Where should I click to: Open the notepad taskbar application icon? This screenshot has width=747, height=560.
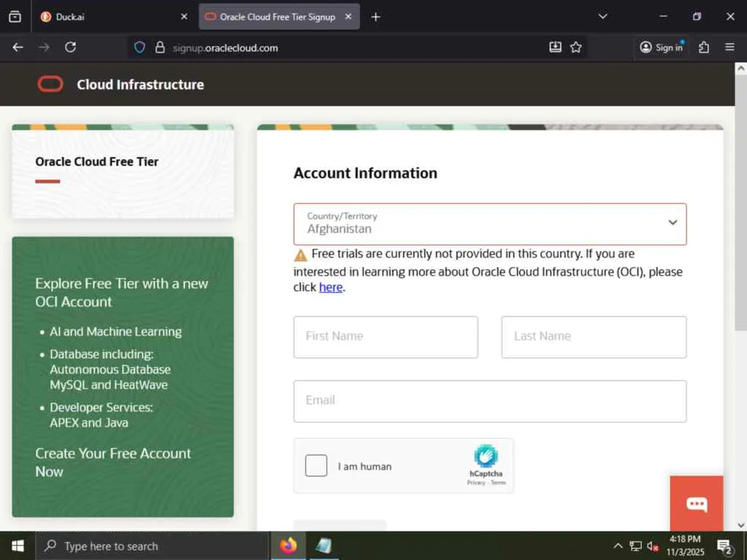[324, 545]
